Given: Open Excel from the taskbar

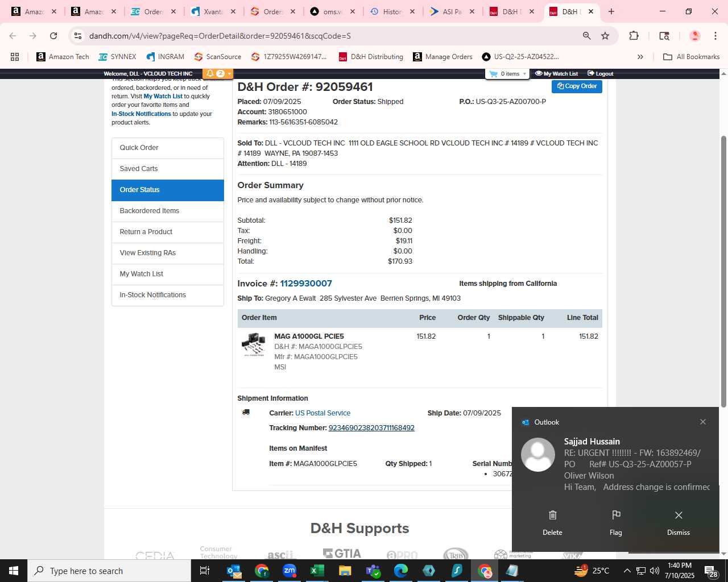Looking at the screenshot, I should 317,571.
